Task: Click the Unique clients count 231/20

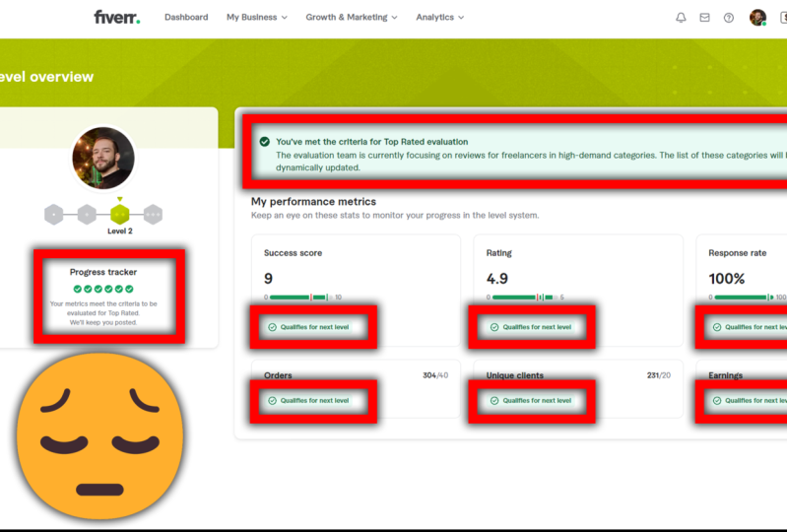Action: (x=659, y=375)
